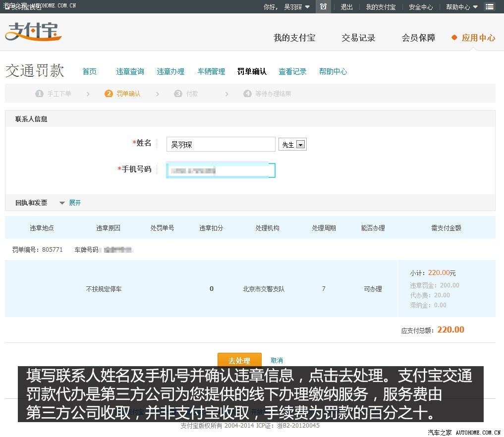
Task: Open the 先生 title dropdown
Action: (x=292, y=144)
